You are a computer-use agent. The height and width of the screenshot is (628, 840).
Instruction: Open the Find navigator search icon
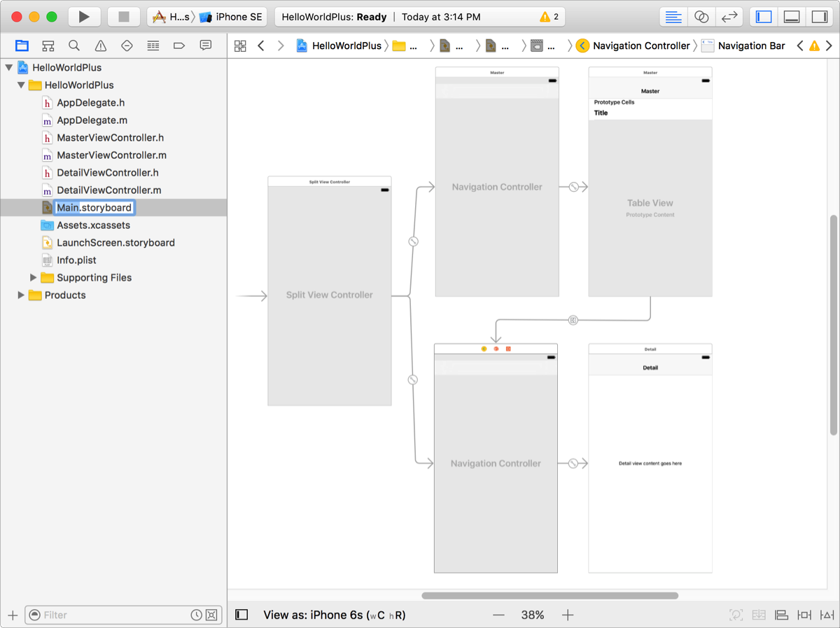[74, 46]
